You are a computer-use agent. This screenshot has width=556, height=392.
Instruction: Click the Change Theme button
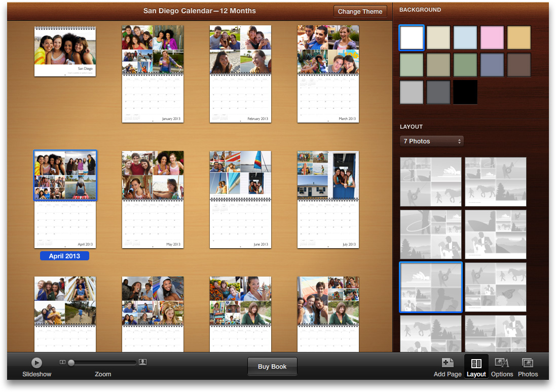(360, 12)
